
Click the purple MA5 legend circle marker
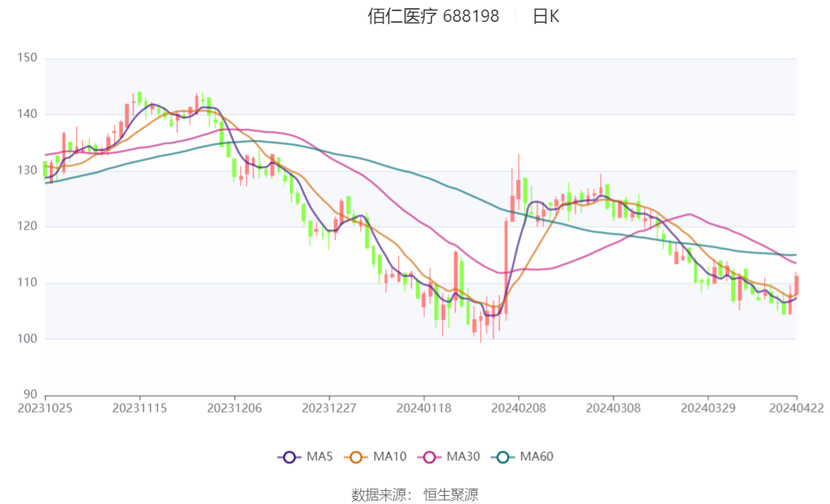289,457
